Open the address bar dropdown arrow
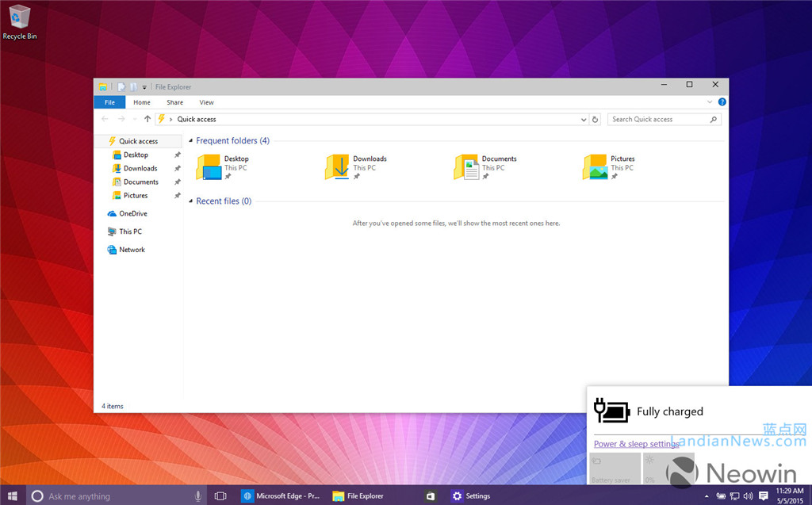This screenshot has height=505, width=812. 584,119
